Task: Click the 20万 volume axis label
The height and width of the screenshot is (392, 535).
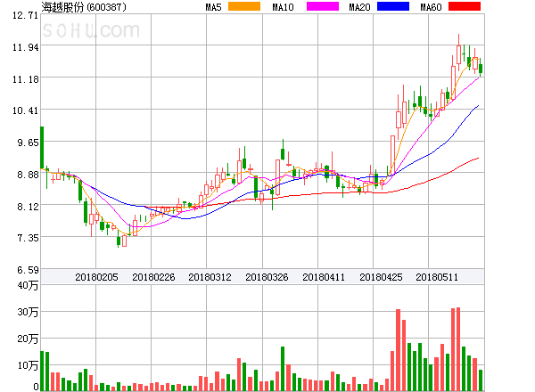Action: pos(28,339)
